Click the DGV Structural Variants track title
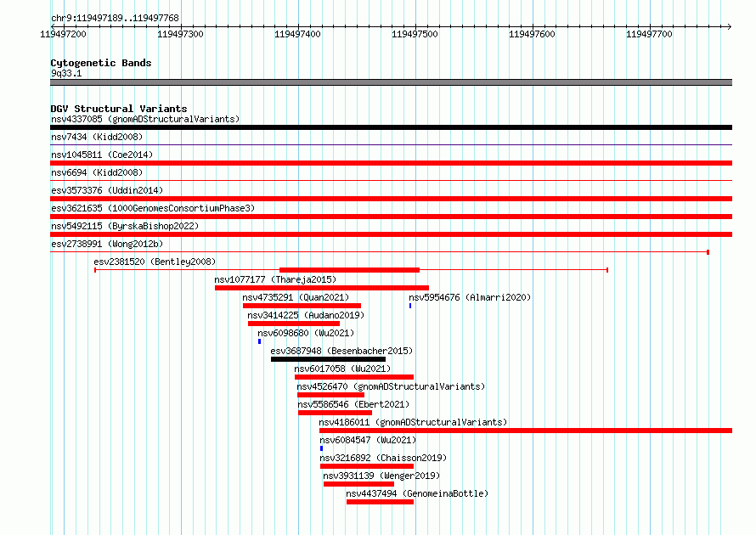This screenshot has height=535, width=756. coord(119,109)
